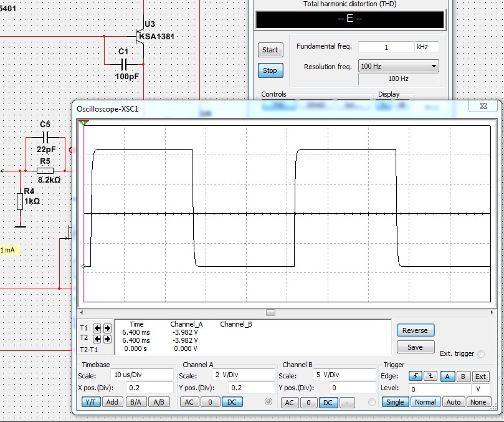The image size is (504, 422).
Task: Set Channel A coupling to DC
Action: [232, 402]
